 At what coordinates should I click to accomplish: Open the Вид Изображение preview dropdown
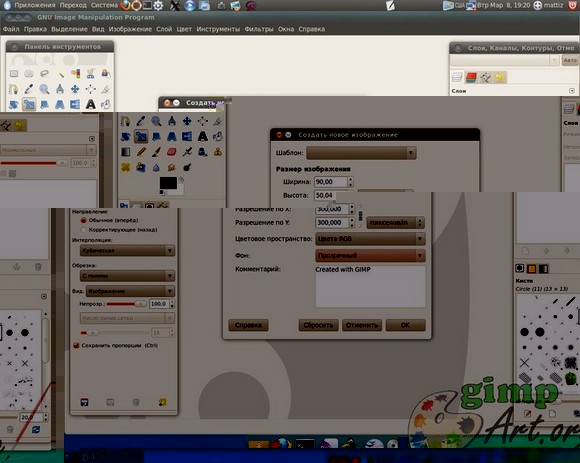[130, 291]
